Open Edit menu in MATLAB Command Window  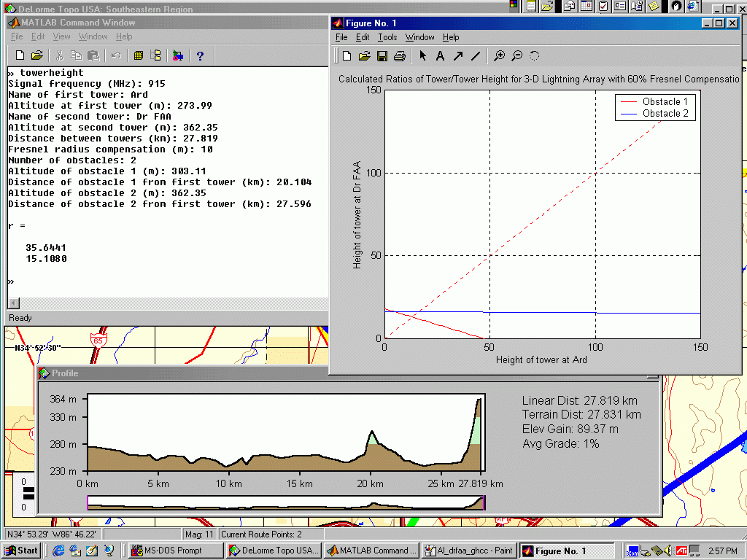pyautogui.click(x=38, y=36)
